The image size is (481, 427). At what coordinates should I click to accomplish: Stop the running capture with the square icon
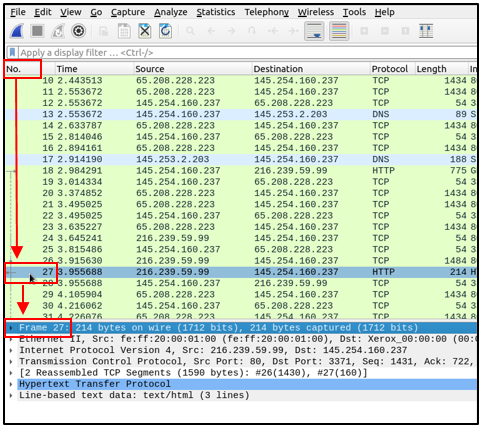click(37, 31)
